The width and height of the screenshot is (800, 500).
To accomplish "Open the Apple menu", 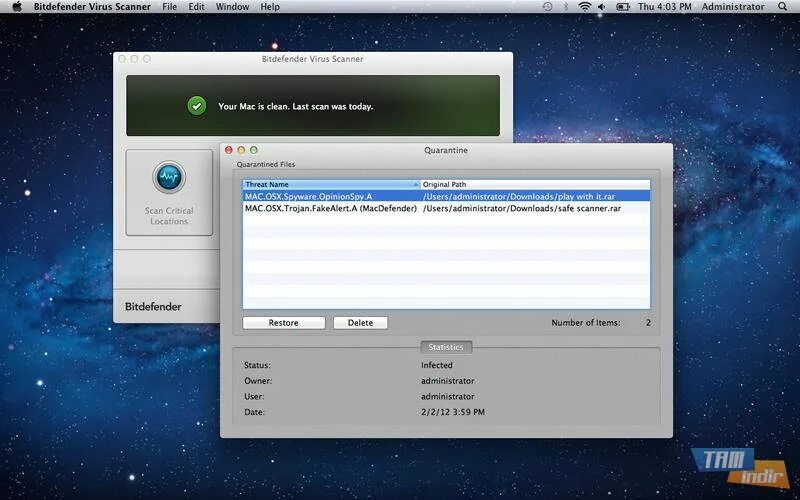I will 17,7.
